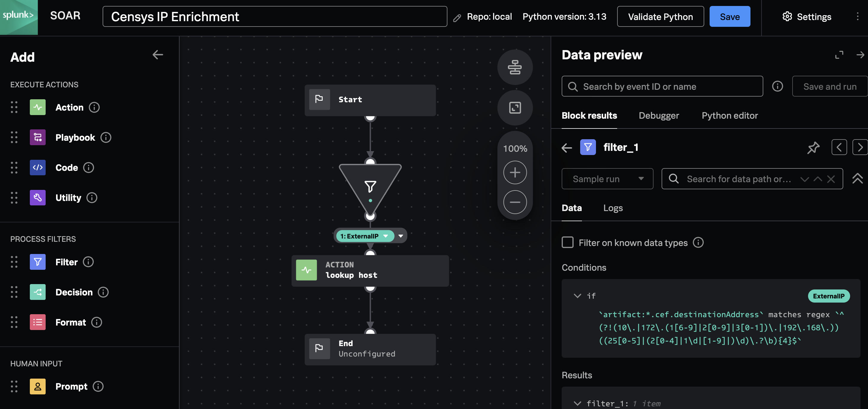Collapse the if condition chevron
This screenshot has height=409, width=868.
(x=577, y=296)
